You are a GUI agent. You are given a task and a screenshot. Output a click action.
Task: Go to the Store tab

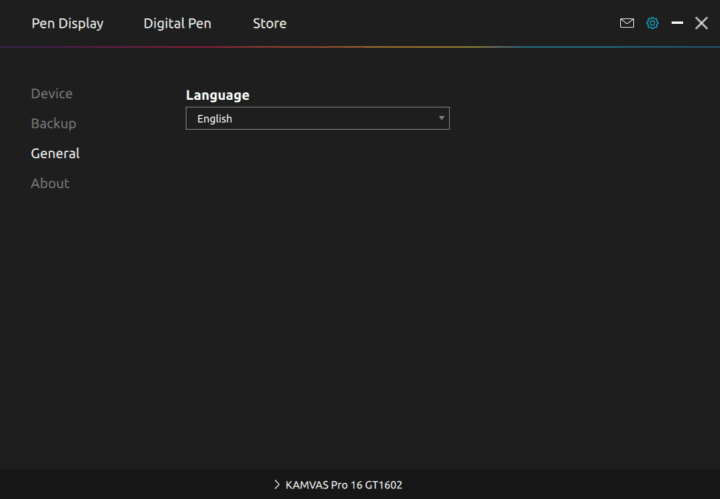point(269,23)
